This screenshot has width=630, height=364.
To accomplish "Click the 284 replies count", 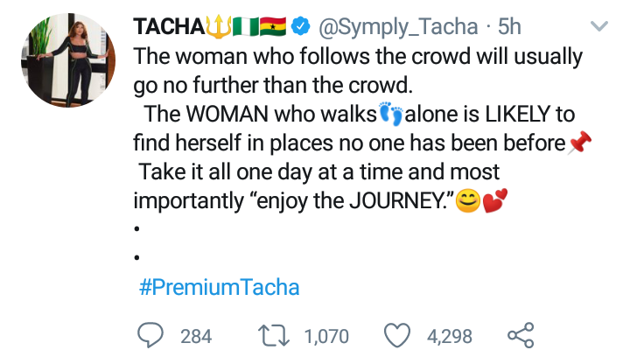I will [x=196, y=336].
